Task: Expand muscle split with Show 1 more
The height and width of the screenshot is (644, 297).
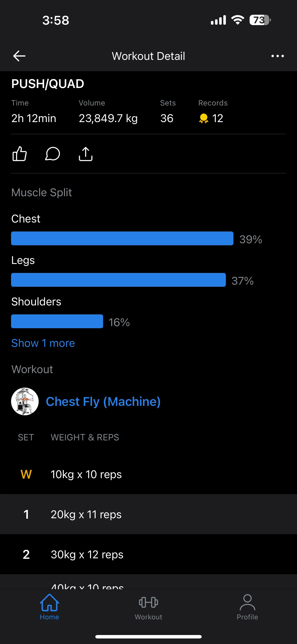Action: click(x=43, y=343)
